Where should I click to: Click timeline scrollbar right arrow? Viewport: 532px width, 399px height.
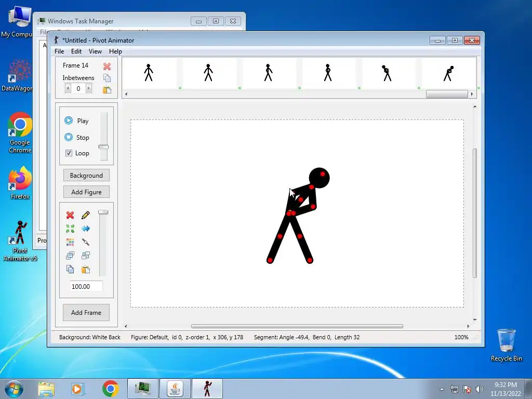pyautogui.click(x=472, y=94)
